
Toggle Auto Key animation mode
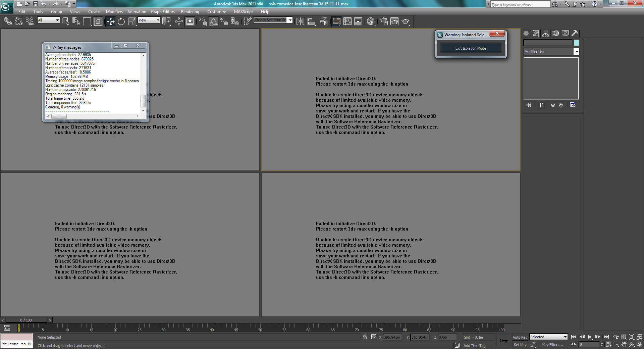point(520,337)
